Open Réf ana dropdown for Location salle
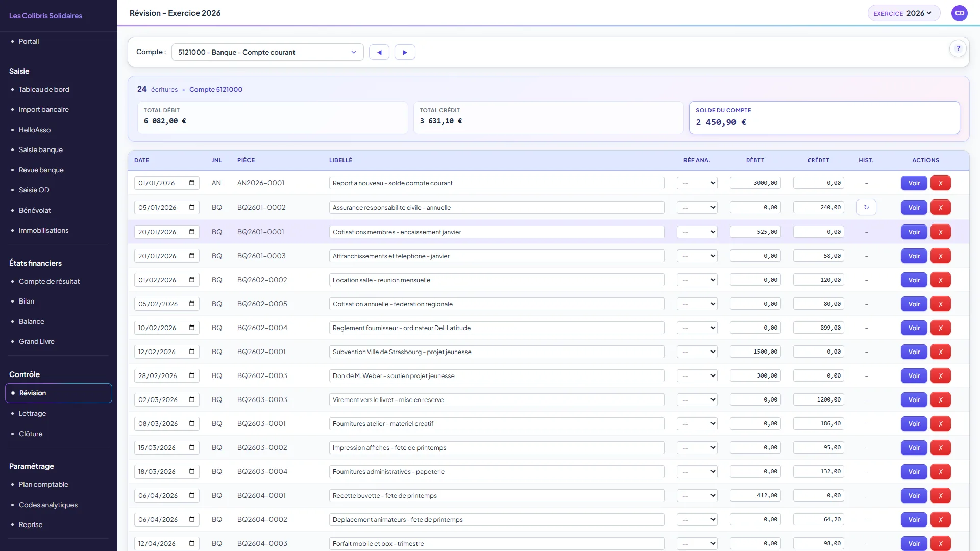 coord(697,280)
